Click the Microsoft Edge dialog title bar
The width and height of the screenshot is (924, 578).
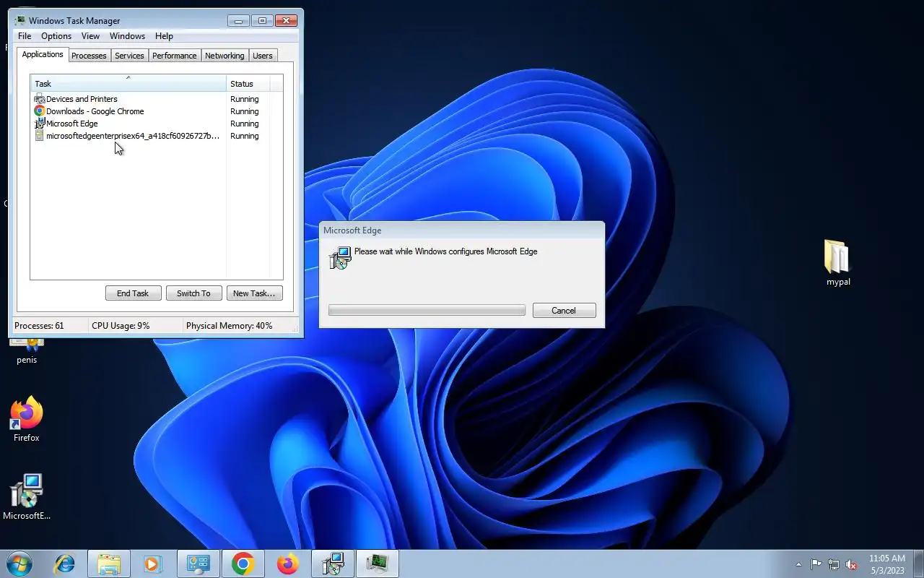462,230
